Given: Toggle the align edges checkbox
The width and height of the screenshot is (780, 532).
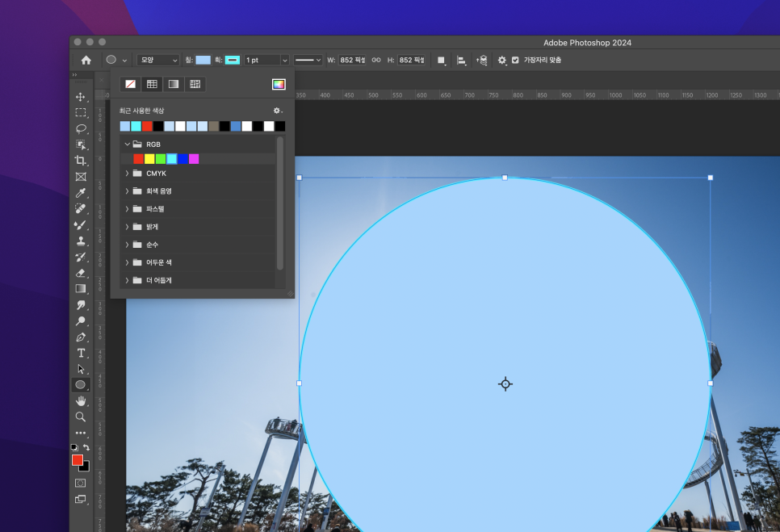Looking at the screenshot, I should pyautogui.click(x=515, y=61).
